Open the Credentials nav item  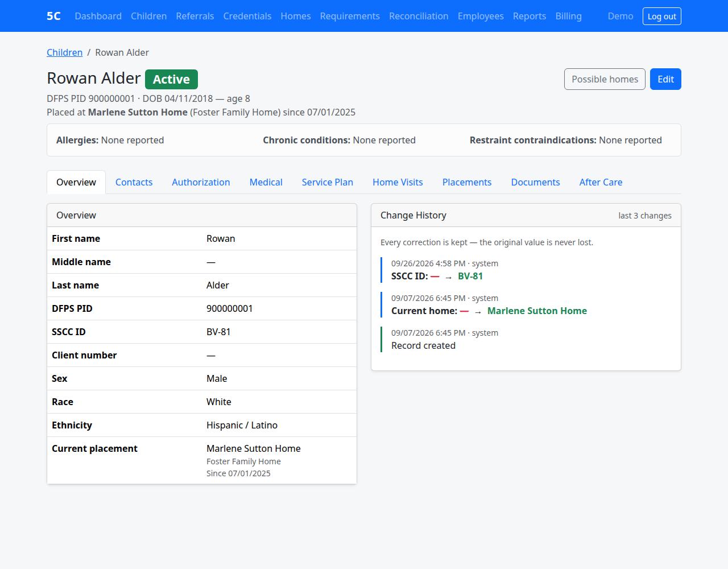pyautogui.click(x=247, y=16)
